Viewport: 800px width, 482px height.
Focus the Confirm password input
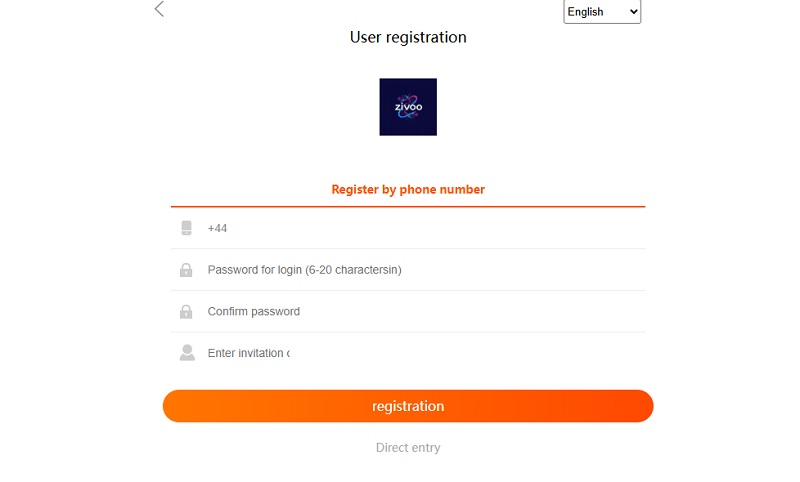pos(420,312)
